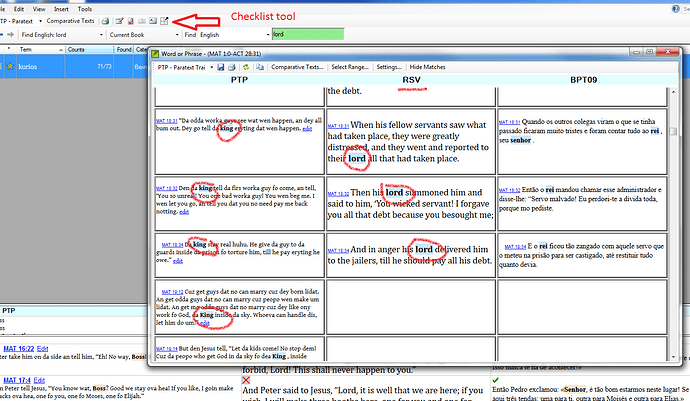Click the MAT 18:31 link in the PTP column
Screen dimensions: 690x401
(x=166, y=121)
